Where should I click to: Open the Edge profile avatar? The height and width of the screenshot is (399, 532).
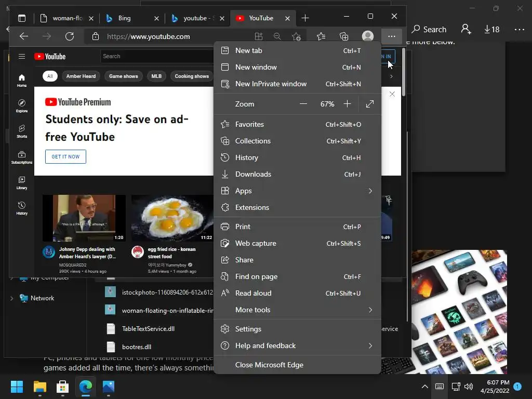click(368, 36)
